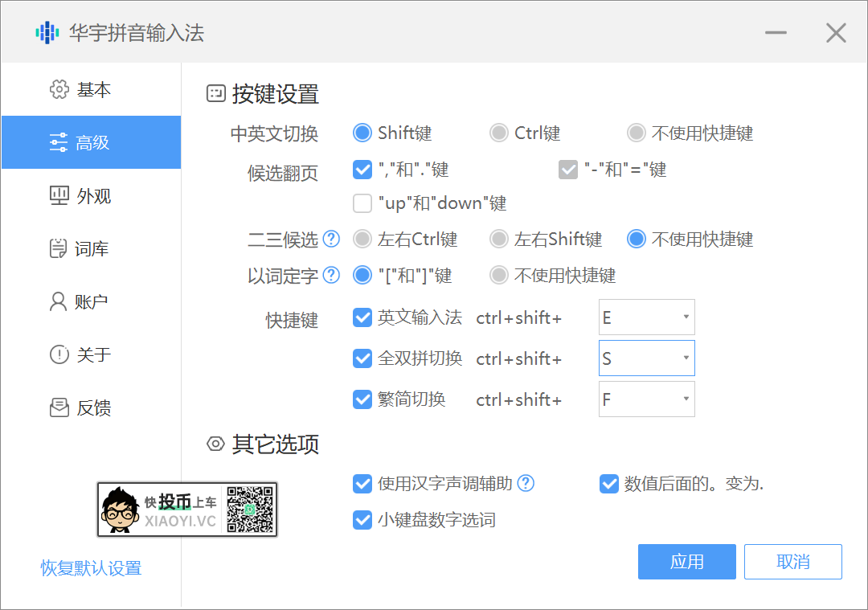This screenshot has width=868, height=610.
Task: Select 不使用快捷键 for 以词定字
Action: pos(499,275)
